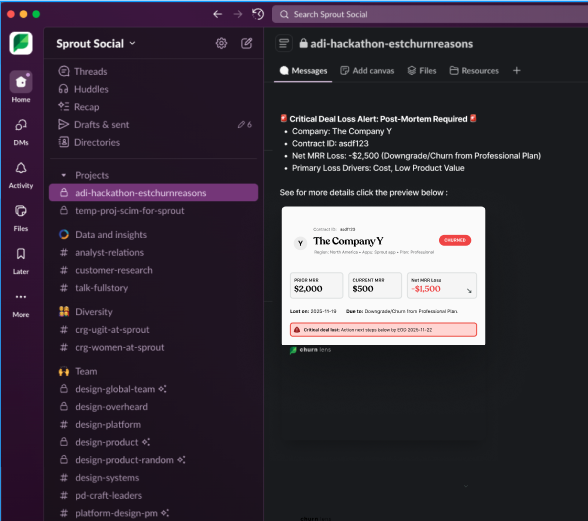Open the customer-research channel
588x521 pixels.
[x=154, y=270]
